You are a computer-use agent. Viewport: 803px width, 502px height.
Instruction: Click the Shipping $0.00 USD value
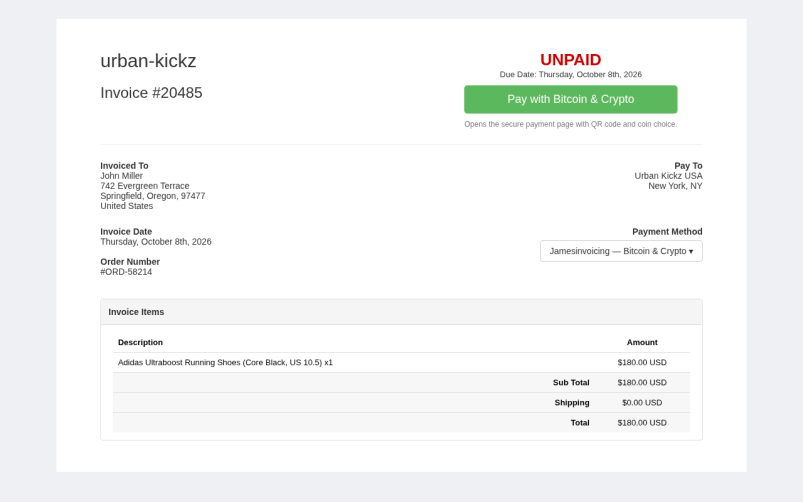coord(642,403)
